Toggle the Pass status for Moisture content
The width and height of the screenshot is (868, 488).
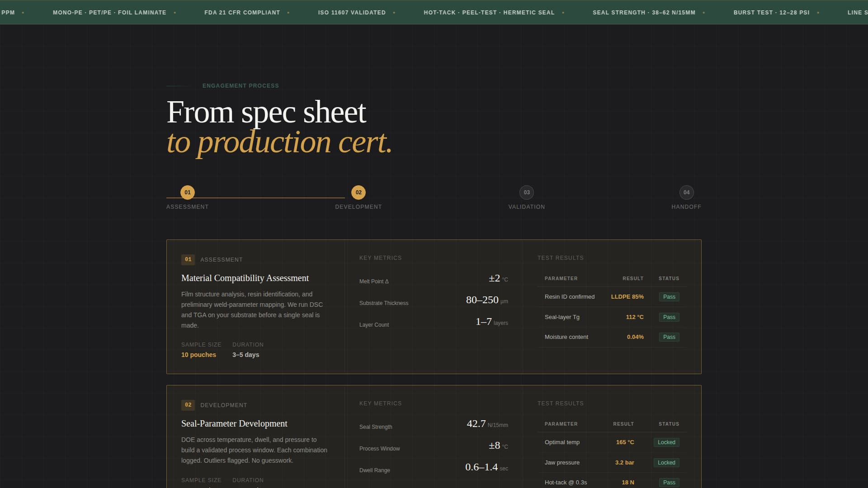[669, 337]
